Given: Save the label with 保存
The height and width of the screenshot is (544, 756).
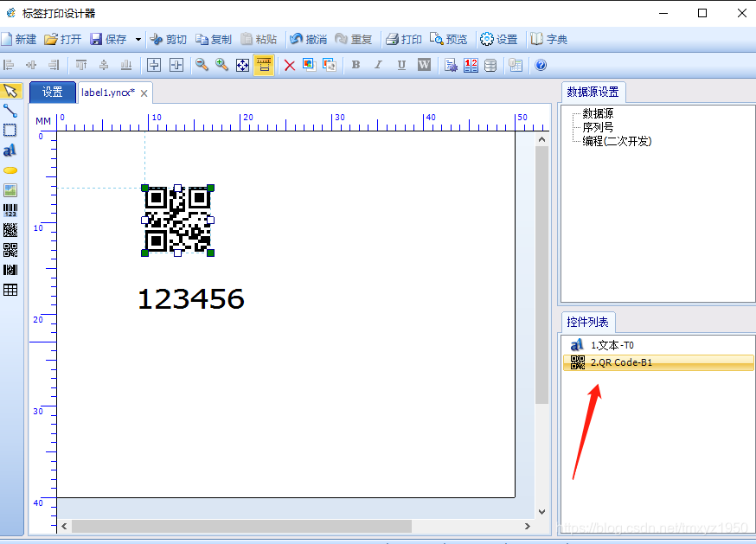Looking at the screenshot, I should point(108,39).
